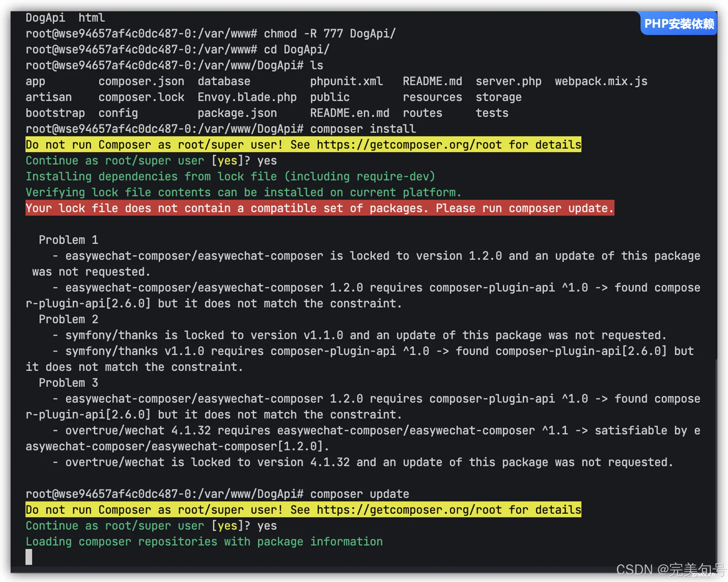Click the 'database' directory name
The width and height of the screenshot is (728, 582).
(x=224, y=81)
